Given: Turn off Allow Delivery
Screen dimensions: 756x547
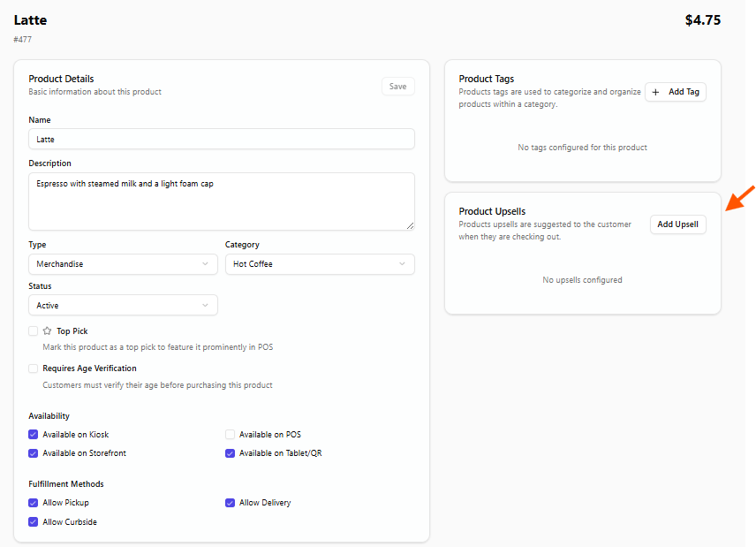Looking at the screenshot, I should tap(231, 503).
